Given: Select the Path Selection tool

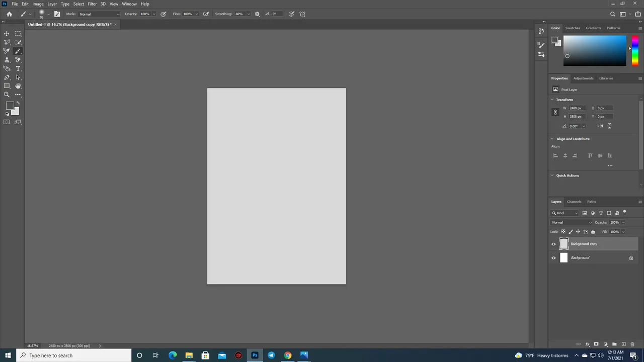Looking at the screenshot, I should [18, 77].
